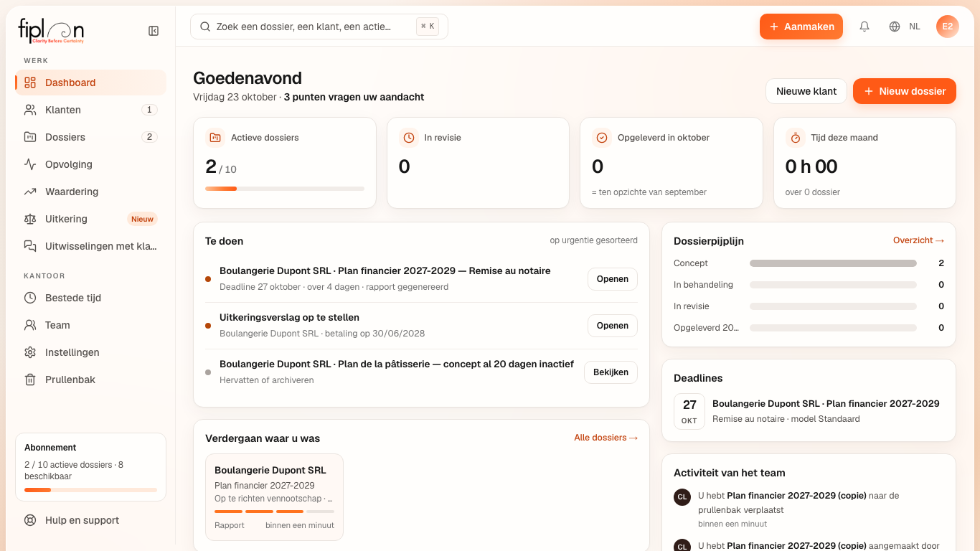Follow the Alle dossiers link
Screen dimensions: 980x551
[x=606, y=438]
